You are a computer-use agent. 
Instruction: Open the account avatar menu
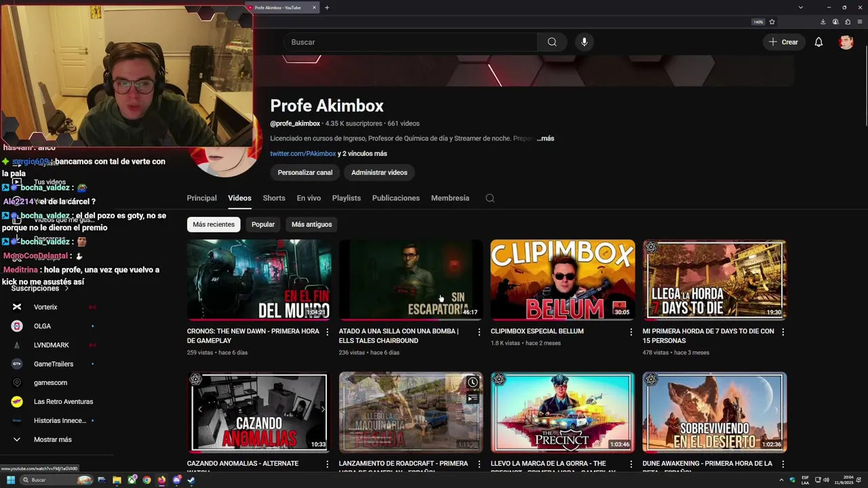coord(846,42)
